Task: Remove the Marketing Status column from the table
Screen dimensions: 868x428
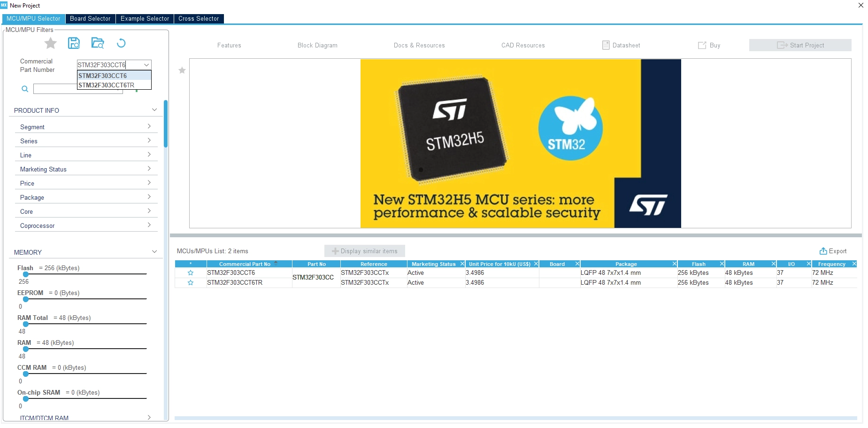Action: (462, 264)
